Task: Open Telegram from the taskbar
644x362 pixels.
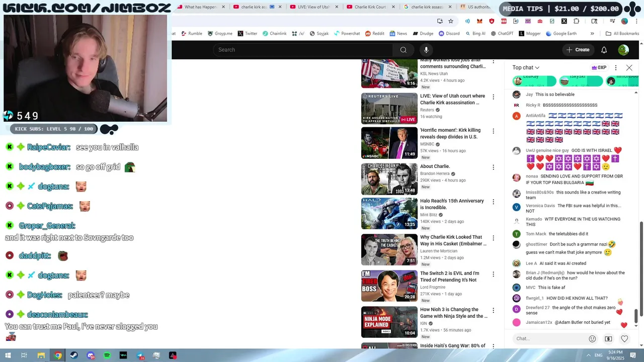Action: (140, 355)
